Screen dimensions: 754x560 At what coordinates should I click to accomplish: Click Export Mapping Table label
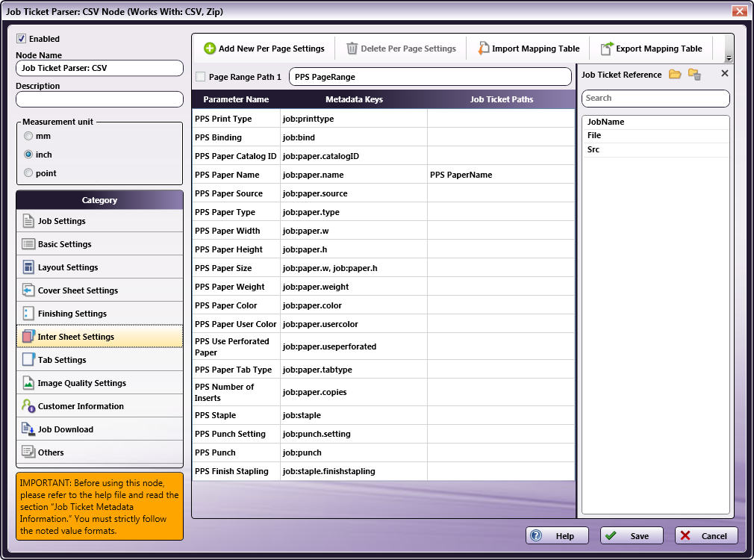[658, 49]
